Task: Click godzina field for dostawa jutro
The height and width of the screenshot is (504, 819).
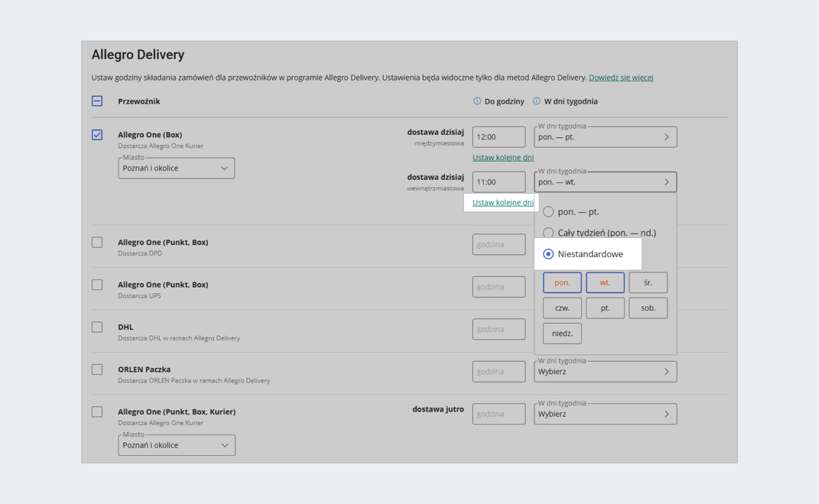Action: pyautogui.click(x=499, y=414)
